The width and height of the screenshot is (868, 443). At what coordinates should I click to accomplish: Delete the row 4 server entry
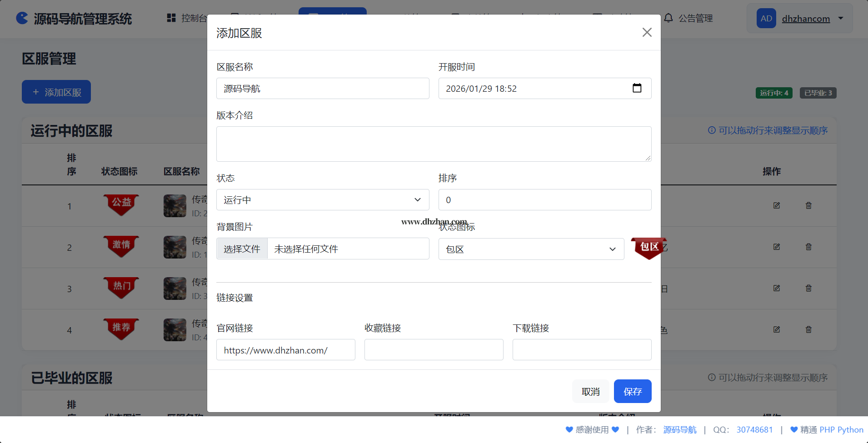808,329
